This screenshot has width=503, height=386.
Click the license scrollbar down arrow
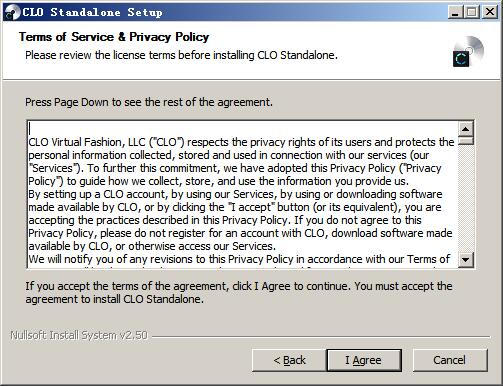(466, 259)
